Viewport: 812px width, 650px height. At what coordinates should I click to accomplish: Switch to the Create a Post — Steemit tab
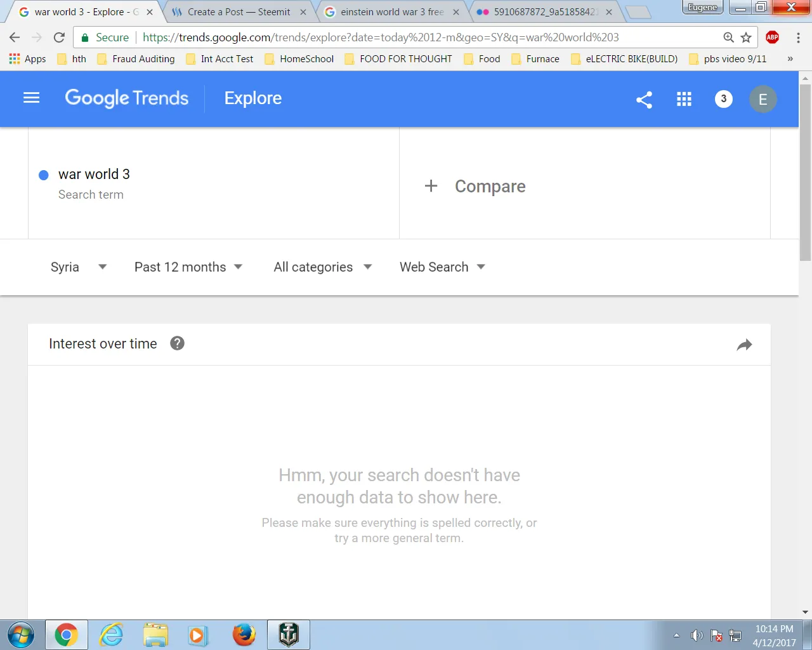pos(239,12)
